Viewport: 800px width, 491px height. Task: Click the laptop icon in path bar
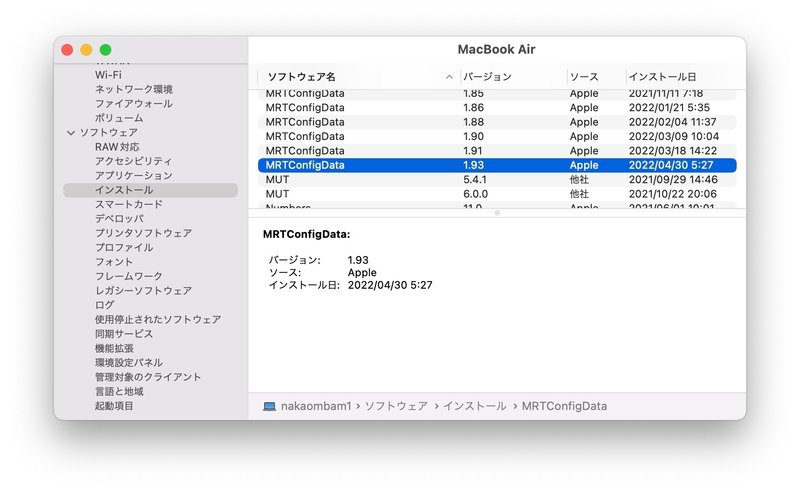pyautogui.click(x=269, y=406)
